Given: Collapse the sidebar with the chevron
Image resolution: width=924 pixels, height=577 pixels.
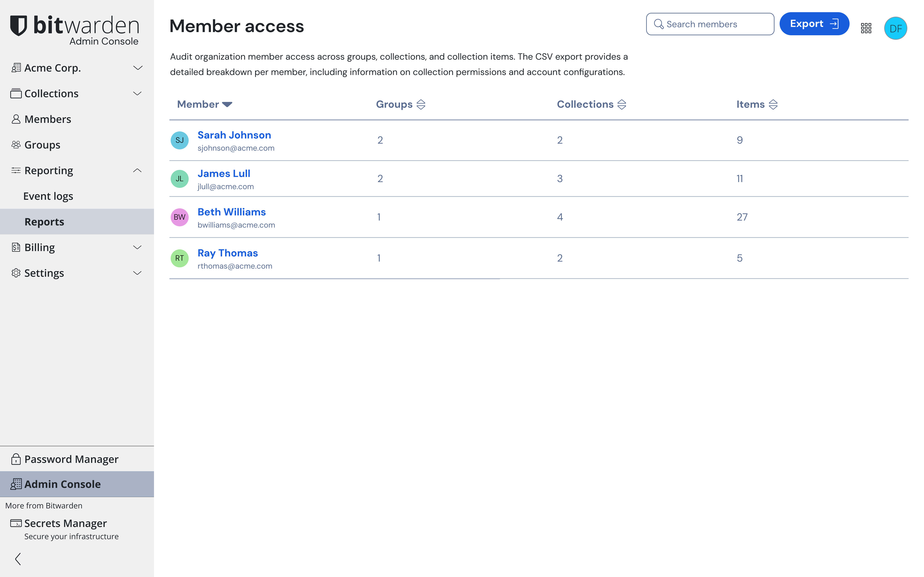Looking at the screenshot, I should [17, 559].
